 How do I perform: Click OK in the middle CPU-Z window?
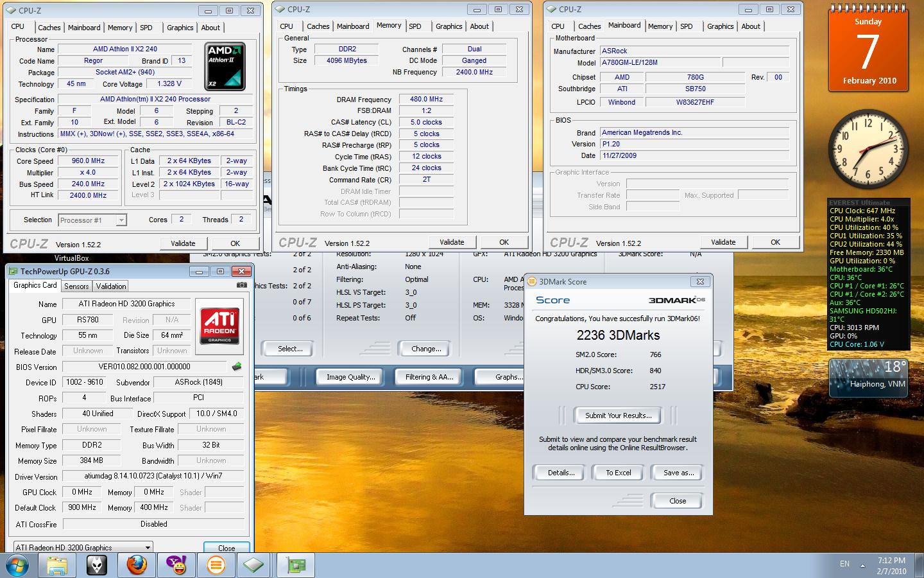[504, 242]
